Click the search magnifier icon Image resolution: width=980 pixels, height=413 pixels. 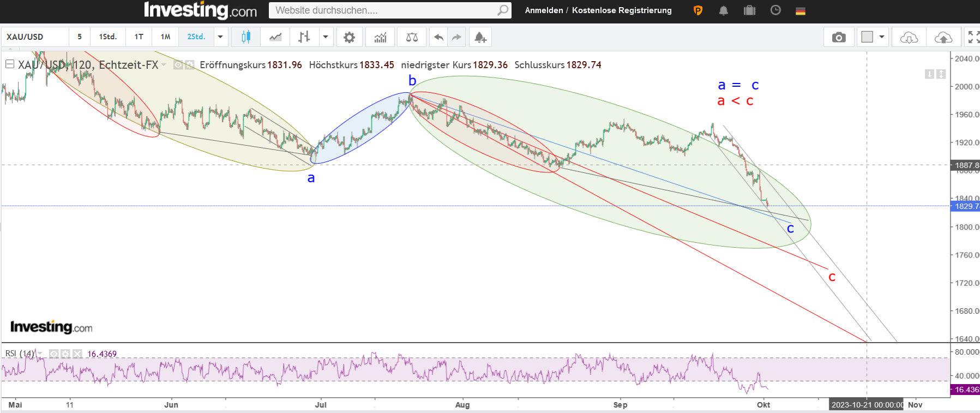pos(503,10)
